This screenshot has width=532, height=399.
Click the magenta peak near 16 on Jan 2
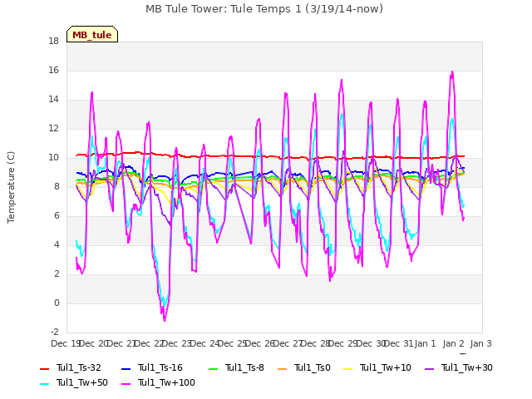pos(452,71)
